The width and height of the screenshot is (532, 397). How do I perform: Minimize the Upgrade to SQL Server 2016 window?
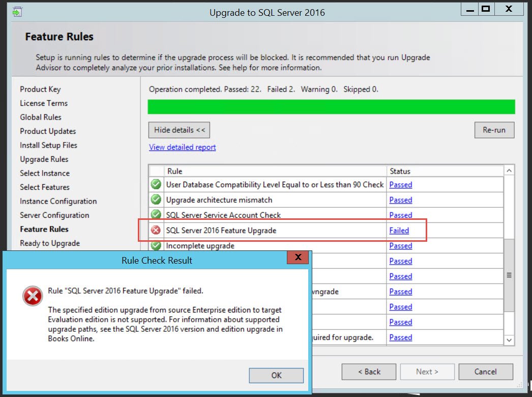[470, 9]
